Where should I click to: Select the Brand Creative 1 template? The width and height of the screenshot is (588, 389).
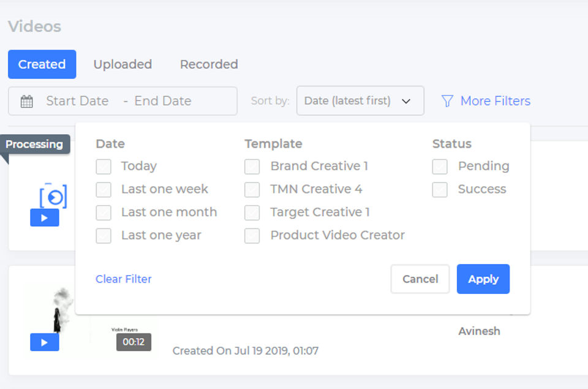[x=252, y=167]
